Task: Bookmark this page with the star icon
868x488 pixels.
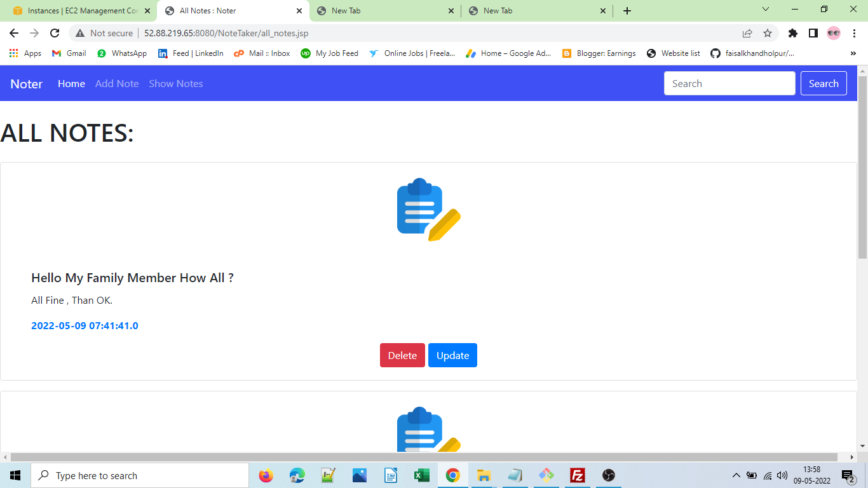Action: click(x=768, y=33)
